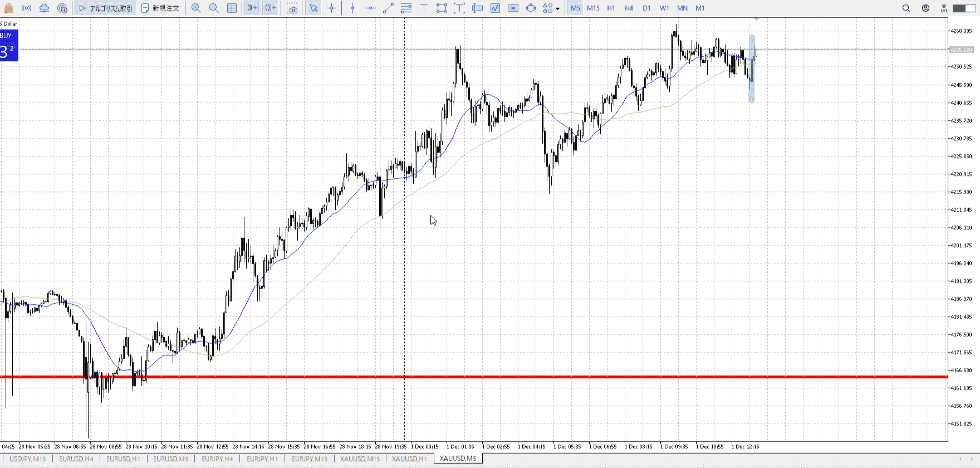The height and width of the screenshot is (468, 980).
Task: Switch chart to H4 timeframe
Action: (x=629, y=8)
